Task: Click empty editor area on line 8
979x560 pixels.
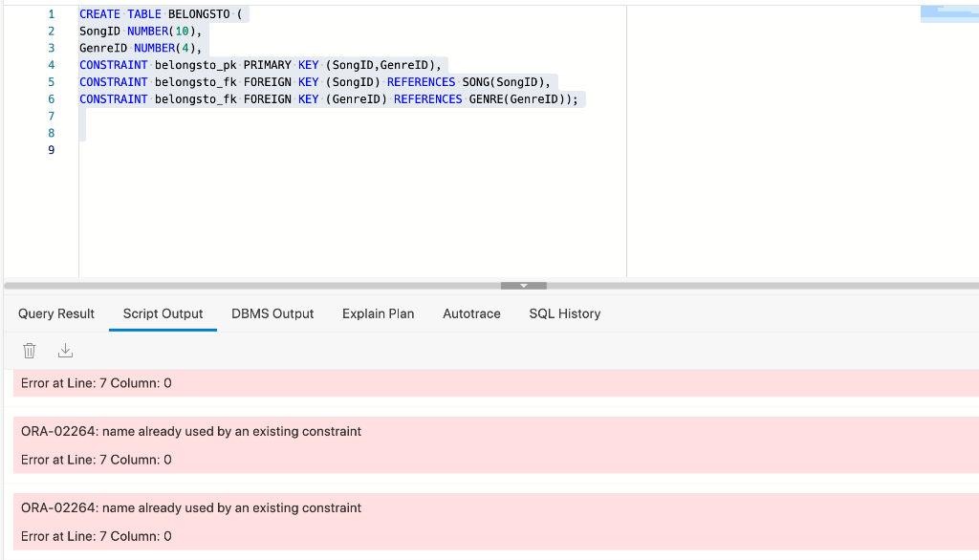Action: pyautogui.click(x=191, y=133)
